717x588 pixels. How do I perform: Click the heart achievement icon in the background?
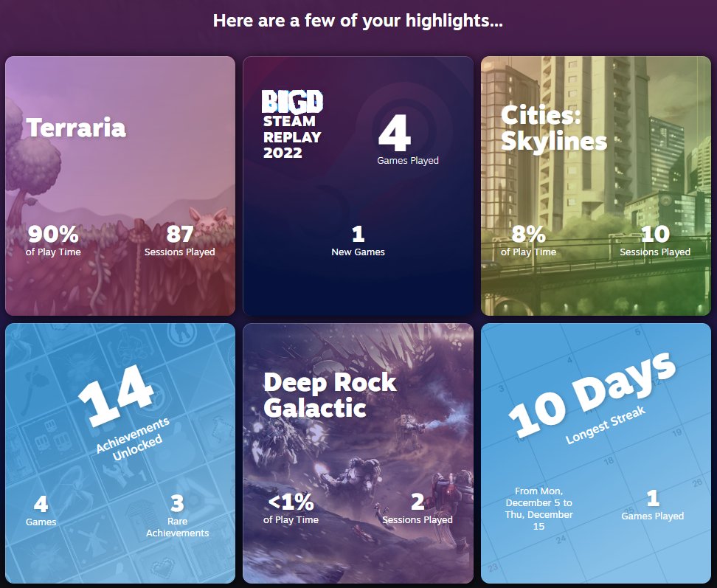coord(163,567)
